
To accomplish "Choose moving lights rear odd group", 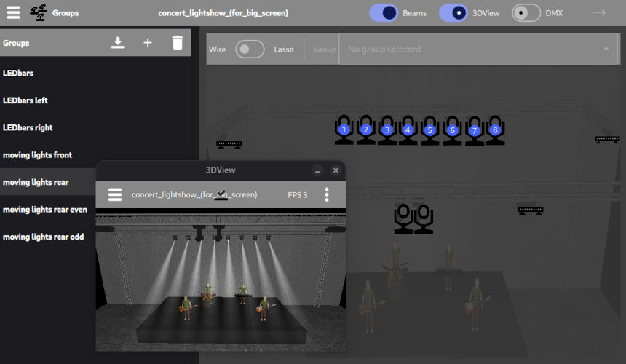I will coord(43,237).
